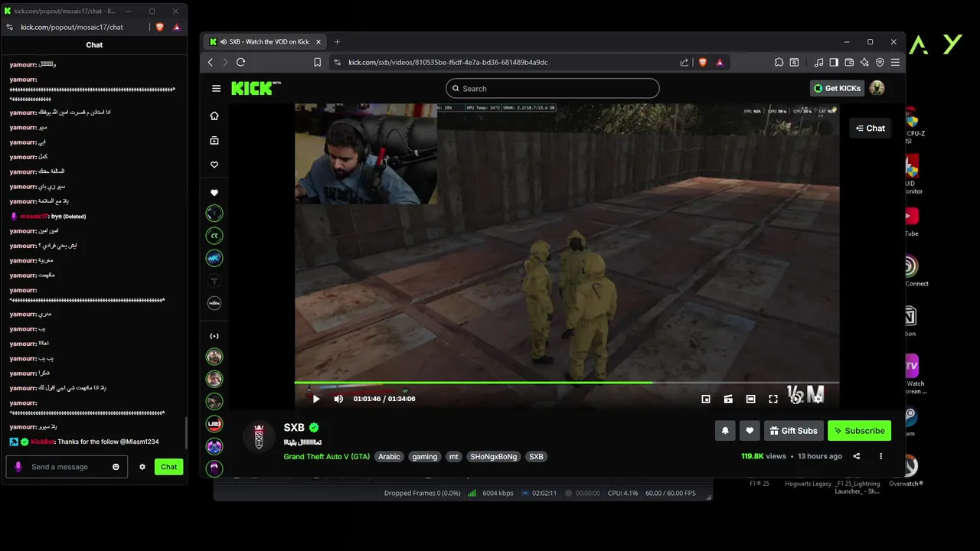Open video quality settings gear
The height and width of the screenshot is (551, 980).
818,399
